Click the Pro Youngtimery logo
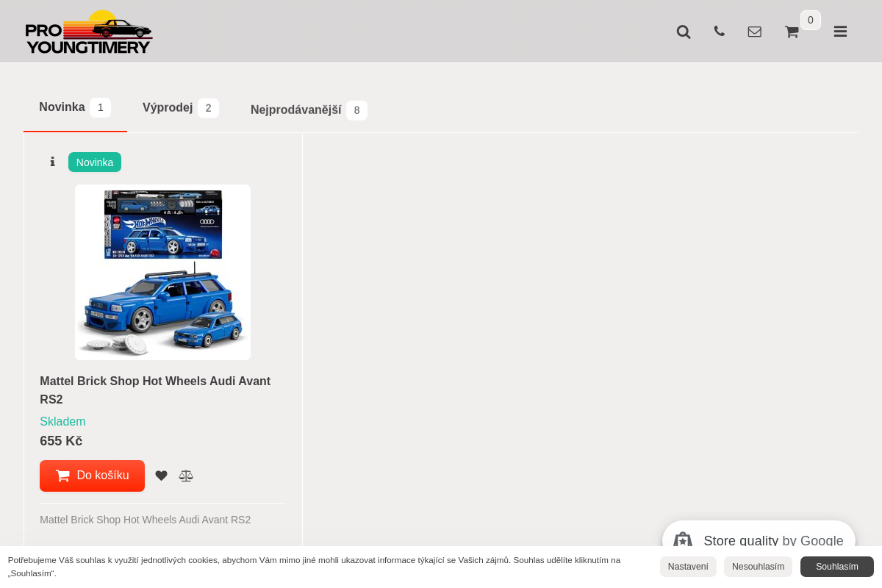The height and width of the screenshot is (588, 882). 89,32
